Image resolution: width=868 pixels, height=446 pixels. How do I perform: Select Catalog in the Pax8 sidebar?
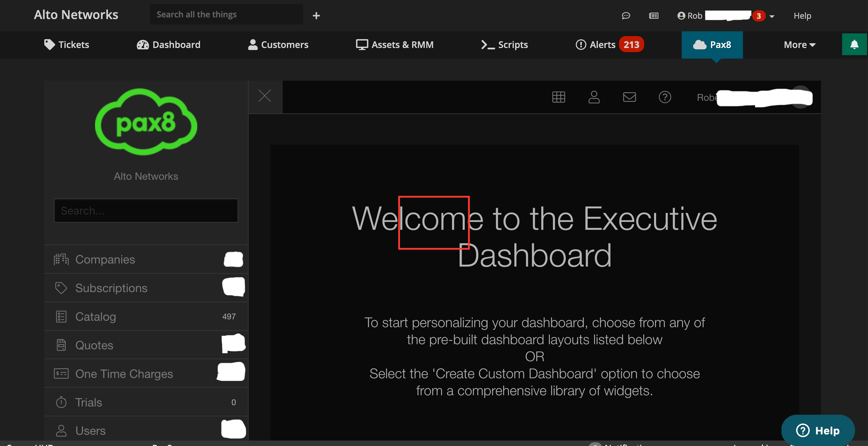click(x=95, y=317)
